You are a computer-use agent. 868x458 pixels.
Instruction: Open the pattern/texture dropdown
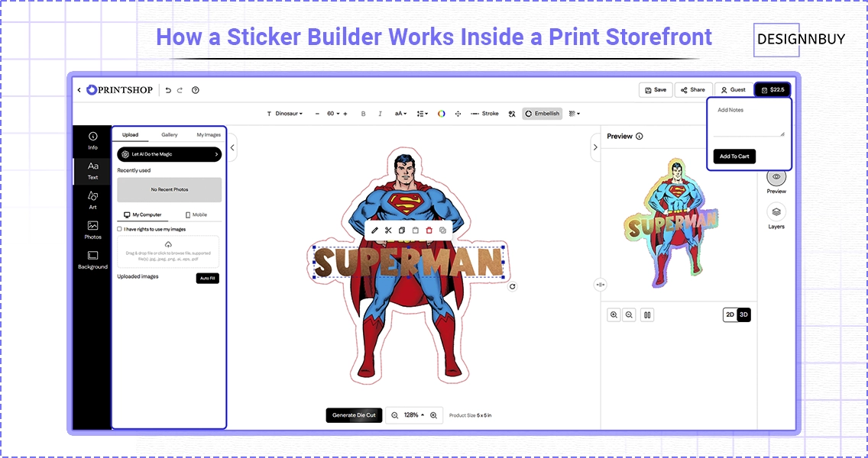574,114
